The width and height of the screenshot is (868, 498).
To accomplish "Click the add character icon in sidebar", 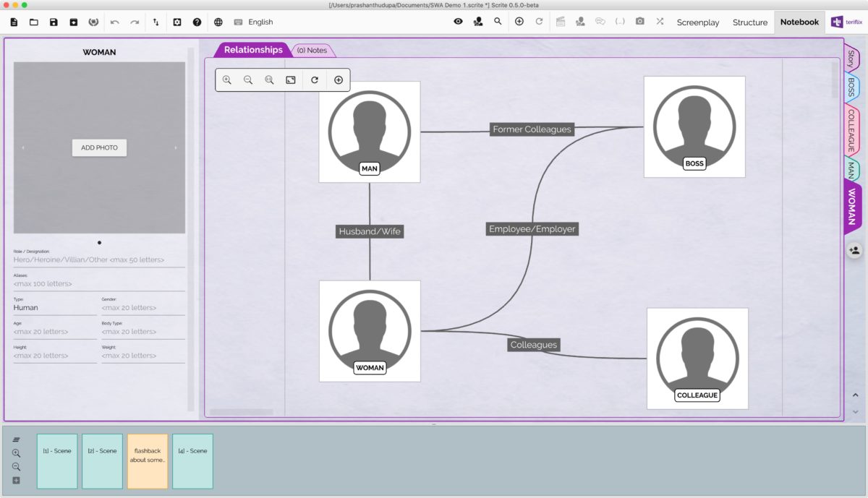I will (x=854, y=250).
